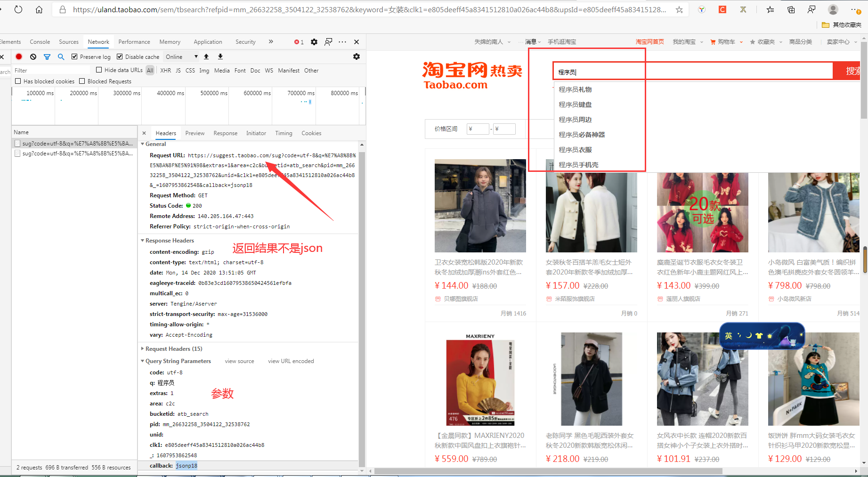The image size is (868, 477).
Task: Open the Preview tab of the request
Action: click(x=195, y=133)
